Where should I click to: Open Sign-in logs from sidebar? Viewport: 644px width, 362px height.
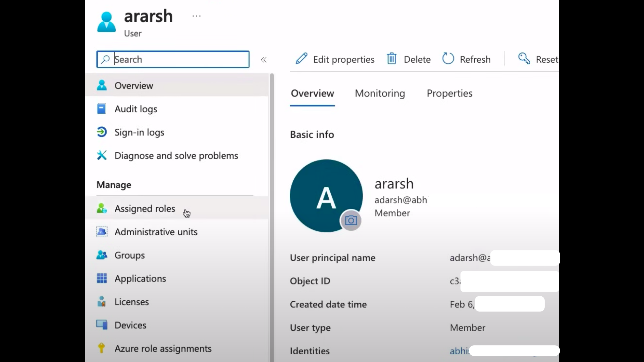coord(139,132)
